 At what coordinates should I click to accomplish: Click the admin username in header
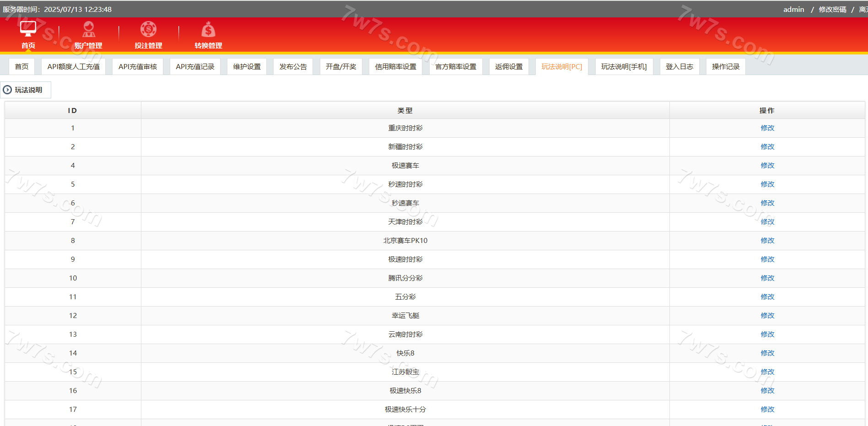[x=793, y=10]
